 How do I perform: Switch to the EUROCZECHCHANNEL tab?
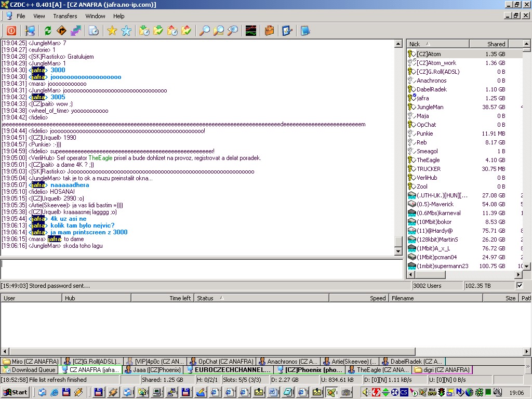click(228, 370)
